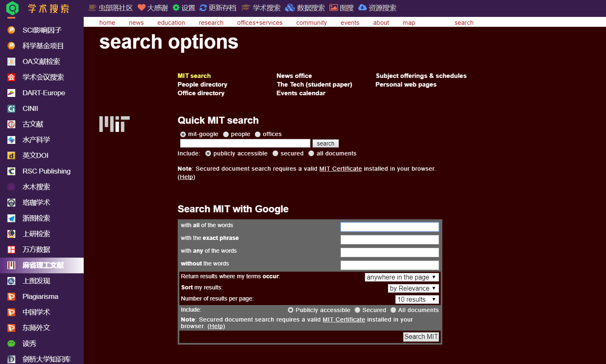
Task: Select OA文献检索 sidebar icon
Action: pos(12,61)
